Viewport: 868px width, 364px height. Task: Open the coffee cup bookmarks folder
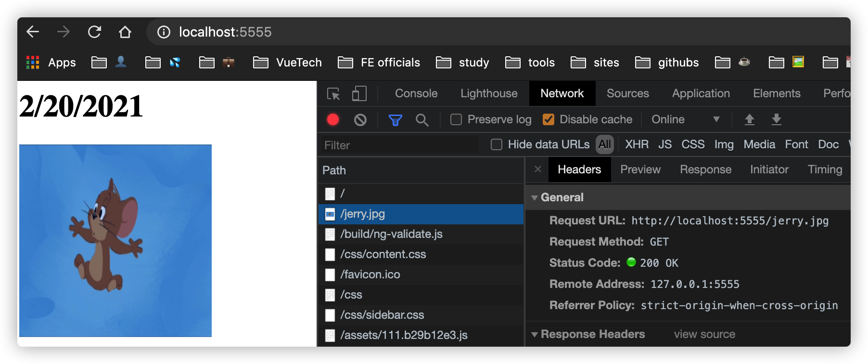(732, 63)
